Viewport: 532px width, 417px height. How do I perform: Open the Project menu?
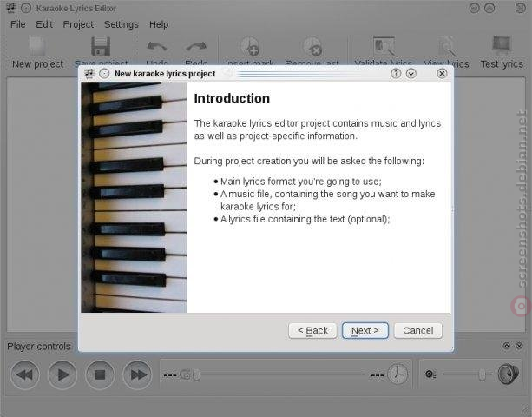[78, 24]
